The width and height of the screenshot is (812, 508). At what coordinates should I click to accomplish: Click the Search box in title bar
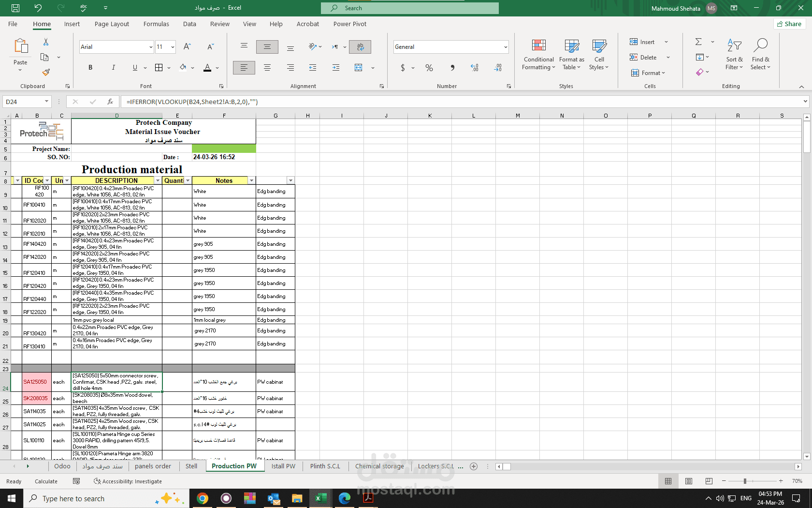tap(410, 8)
